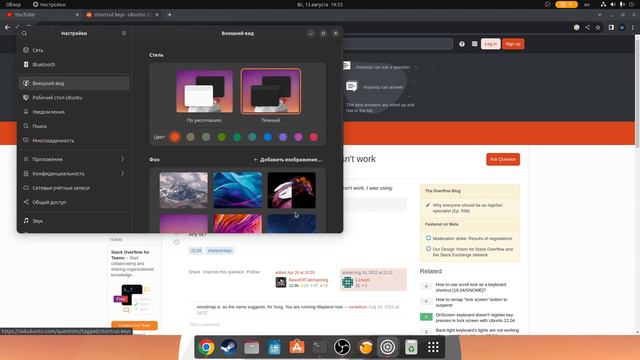Viewport: 640px width, 360px height.
Task: Click Follow link under the question
Action: 253,272
